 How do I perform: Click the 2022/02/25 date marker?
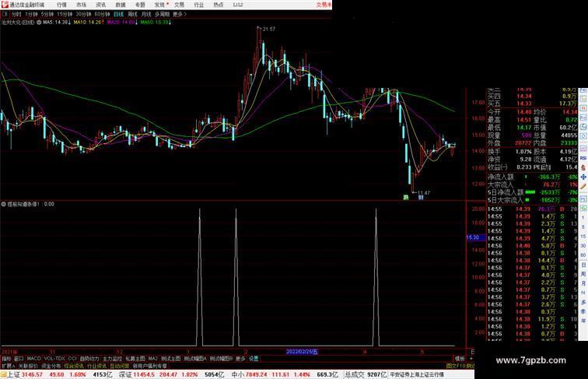[x=302, y=352]
